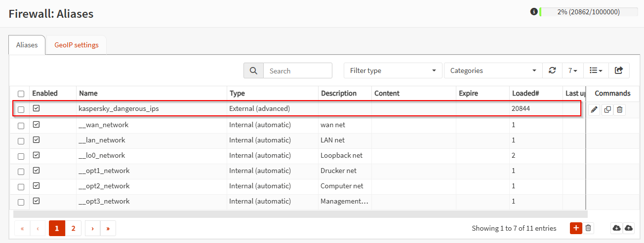644x243 pixels.
Task: Select the checkbox for __wan_network row
Action: [21, 126]
